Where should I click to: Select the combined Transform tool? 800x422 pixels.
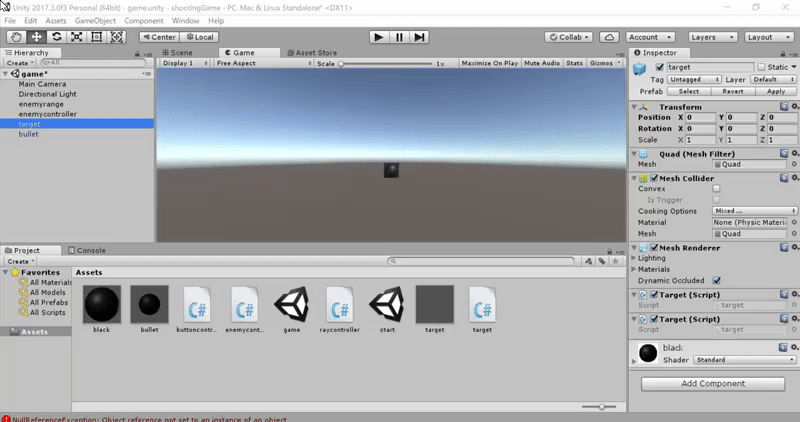(x=116, y=37)
